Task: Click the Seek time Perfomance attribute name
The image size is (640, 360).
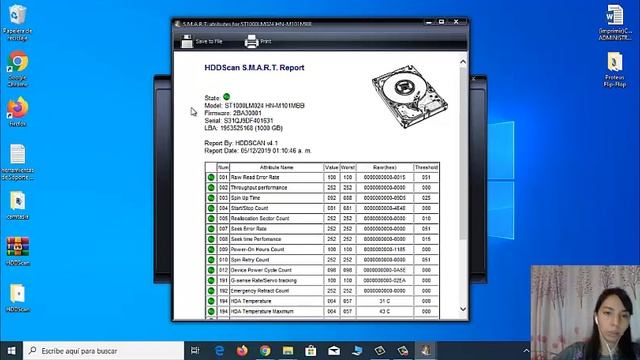Action: [256, 239]
